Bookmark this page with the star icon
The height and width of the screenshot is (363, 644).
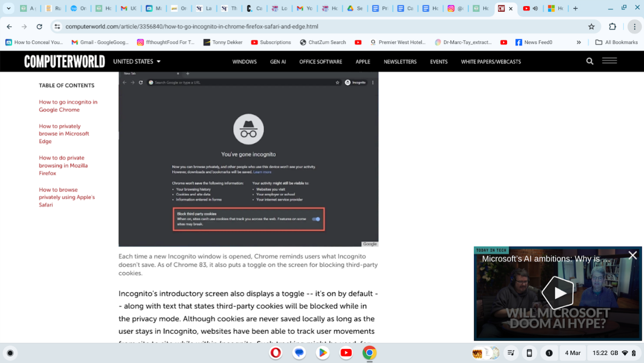point(592,27)
